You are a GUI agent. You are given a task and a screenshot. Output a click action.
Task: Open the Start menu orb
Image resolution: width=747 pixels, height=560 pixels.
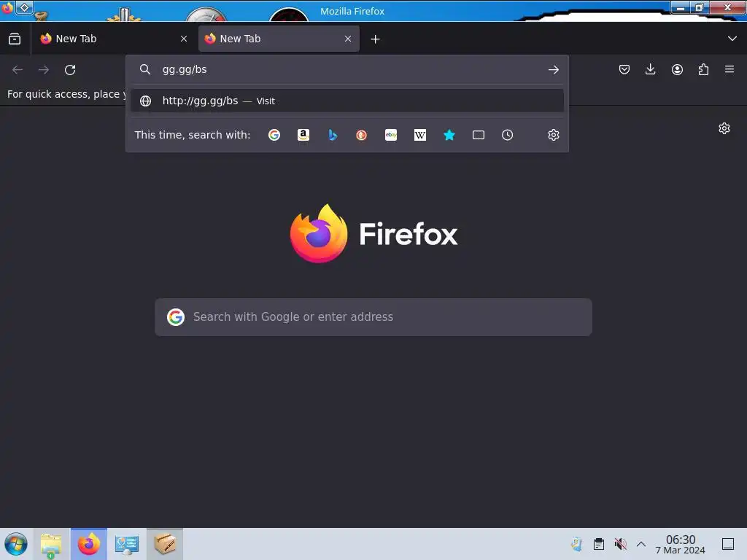point(16,544)
